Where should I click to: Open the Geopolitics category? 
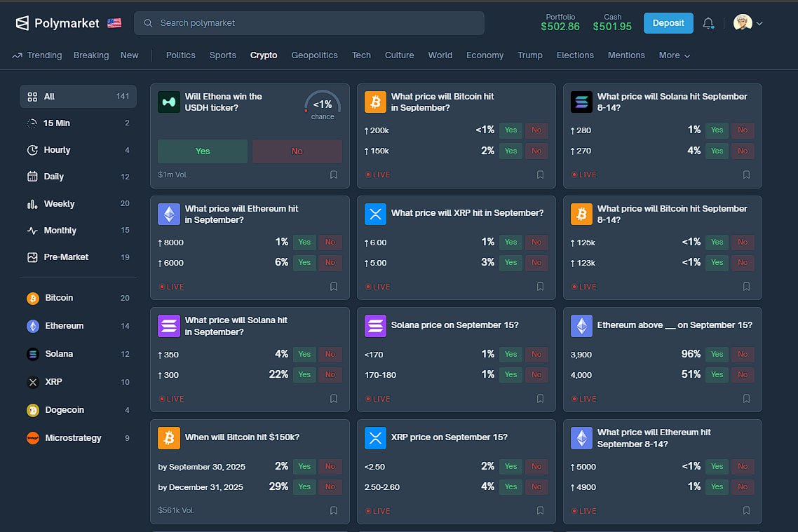(x=315, y=55)
